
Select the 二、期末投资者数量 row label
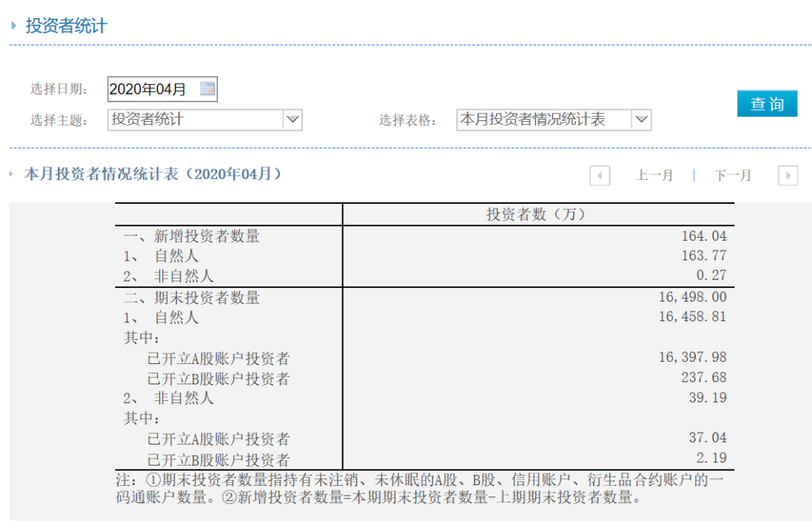pos(192,298)
